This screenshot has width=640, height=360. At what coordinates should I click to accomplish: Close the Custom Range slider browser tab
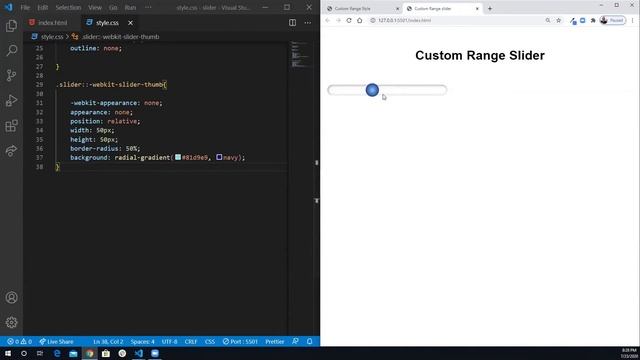477,9
